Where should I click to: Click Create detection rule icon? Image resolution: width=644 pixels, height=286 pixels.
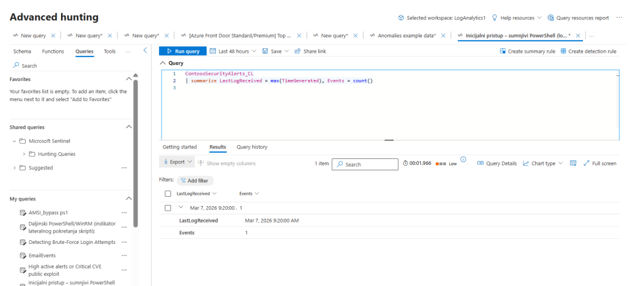563,52
